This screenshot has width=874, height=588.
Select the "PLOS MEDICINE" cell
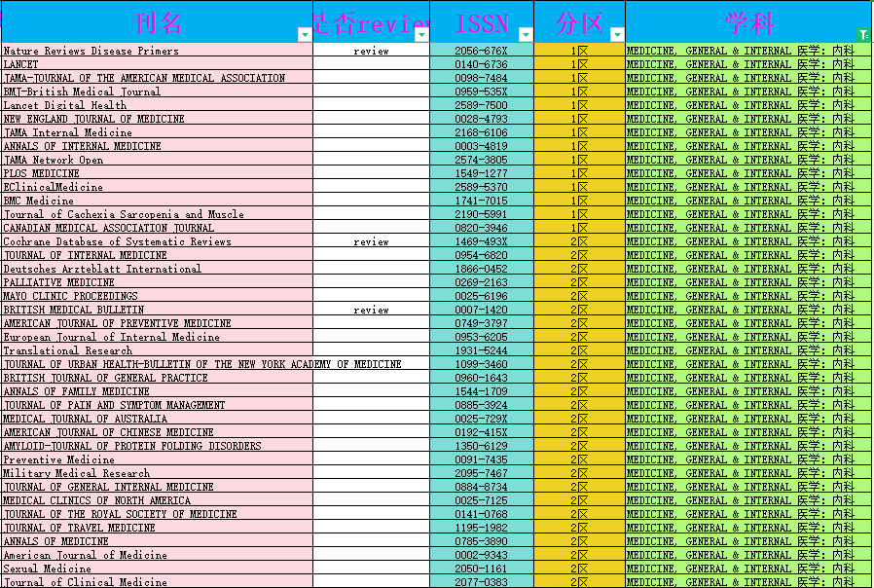tap(158, 173)
